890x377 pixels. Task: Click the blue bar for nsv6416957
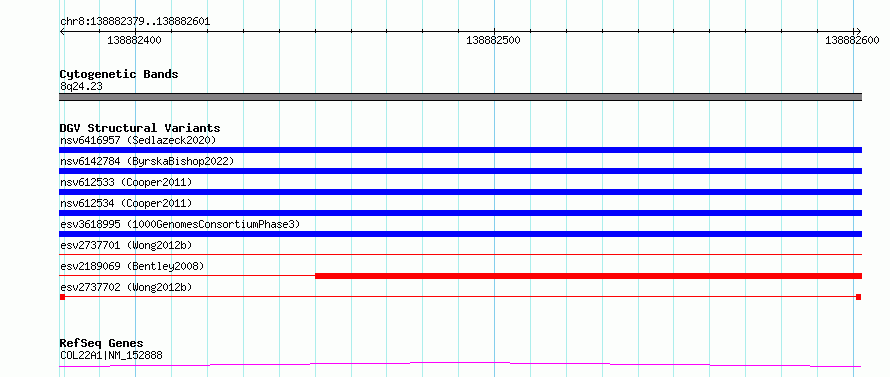[461, 150]
